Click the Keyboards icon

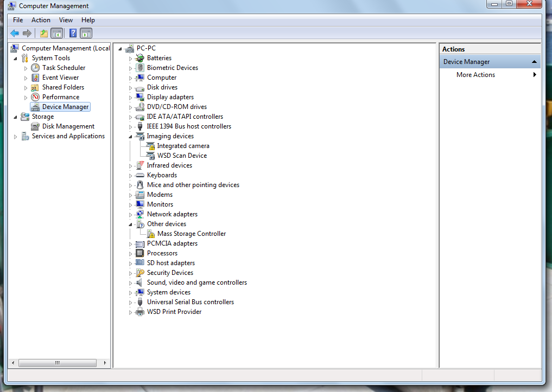pos(140,175)
